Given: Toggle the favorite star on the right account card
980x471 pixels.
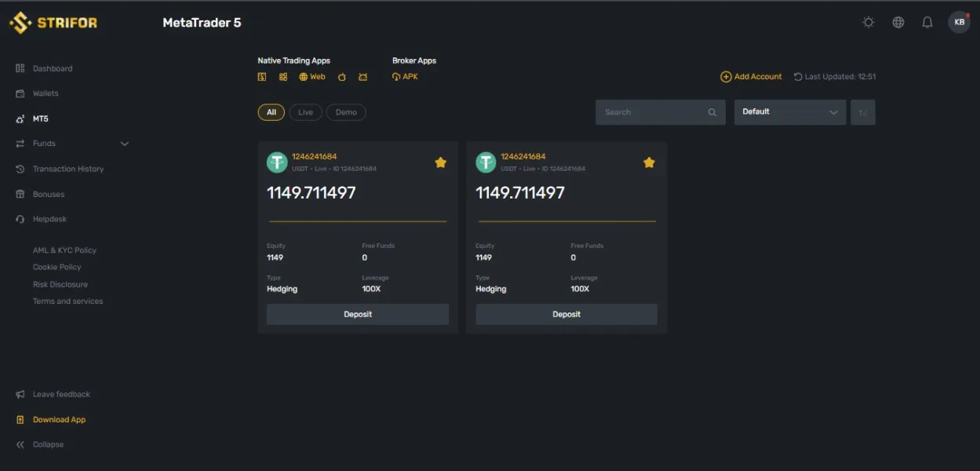Looking at the screenshot, I should [650, 162].
